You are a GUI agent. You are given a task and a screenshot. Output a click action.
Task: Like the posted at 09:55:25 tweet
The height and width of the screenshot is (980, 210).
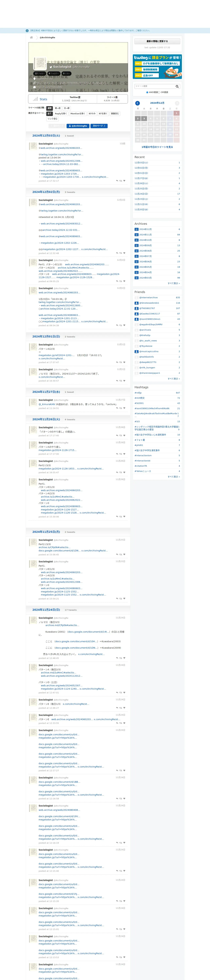(124, 281)
